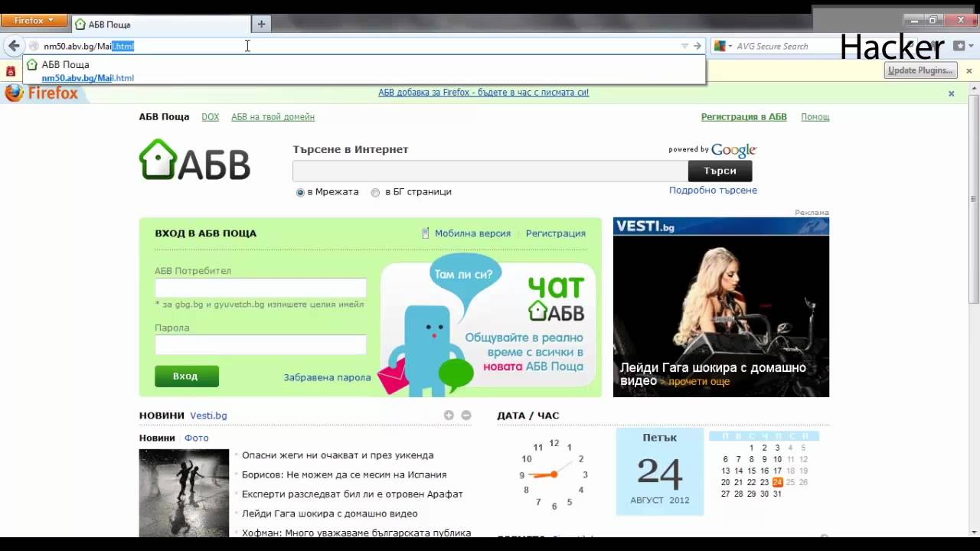
Task: Click Регистрация в АБВ link
Action: (743, 117)
